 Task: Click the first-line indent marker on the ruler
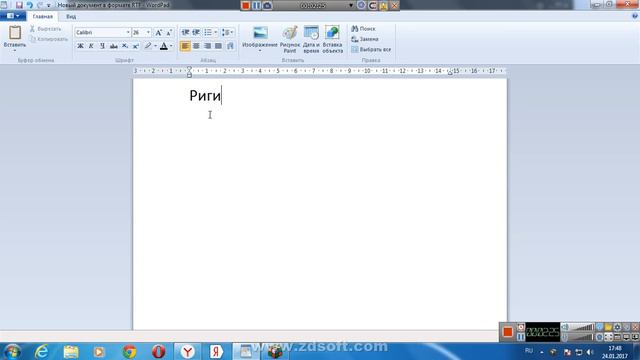pos(189,68)
